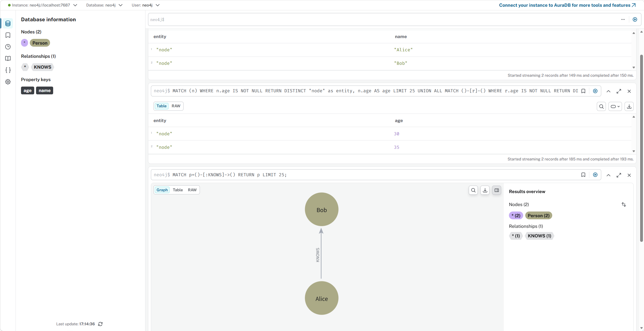The height and width of the screenshot is (331, 644).
Task: Open the Database neo4j selector dropdown
Action: click(121, 5)
